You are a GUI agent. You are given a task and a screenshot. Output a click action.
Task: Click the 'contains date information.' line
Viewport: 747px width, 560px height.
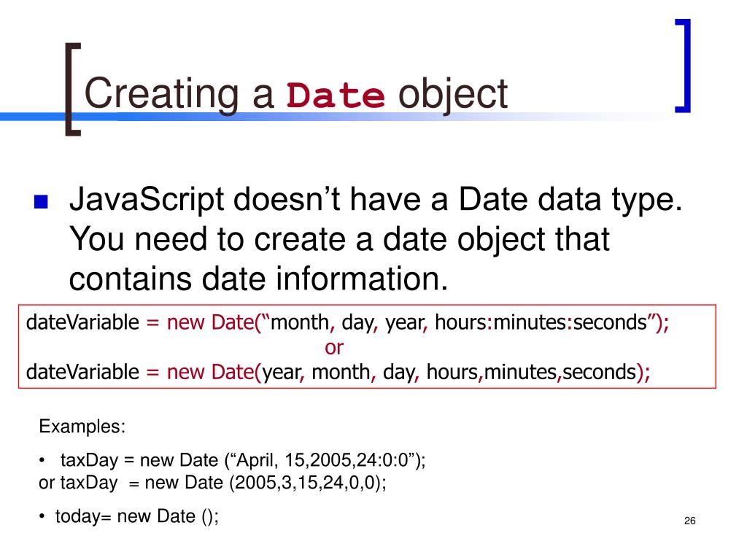(259, 279)
